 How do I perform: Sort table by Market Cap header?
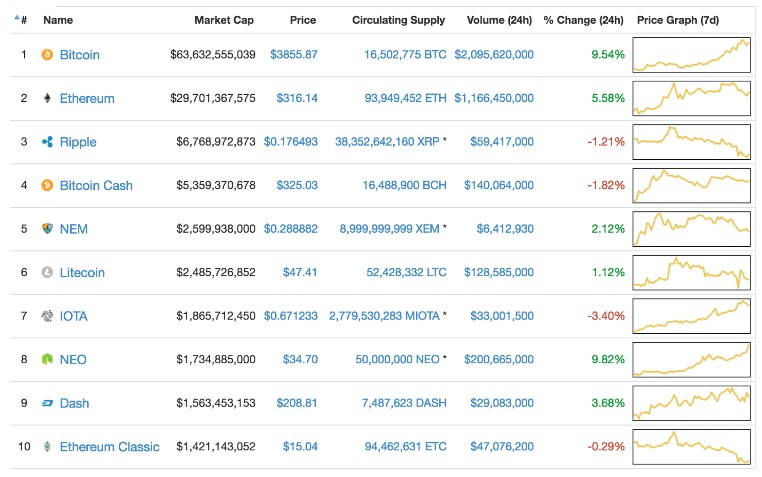coord(224,20)
